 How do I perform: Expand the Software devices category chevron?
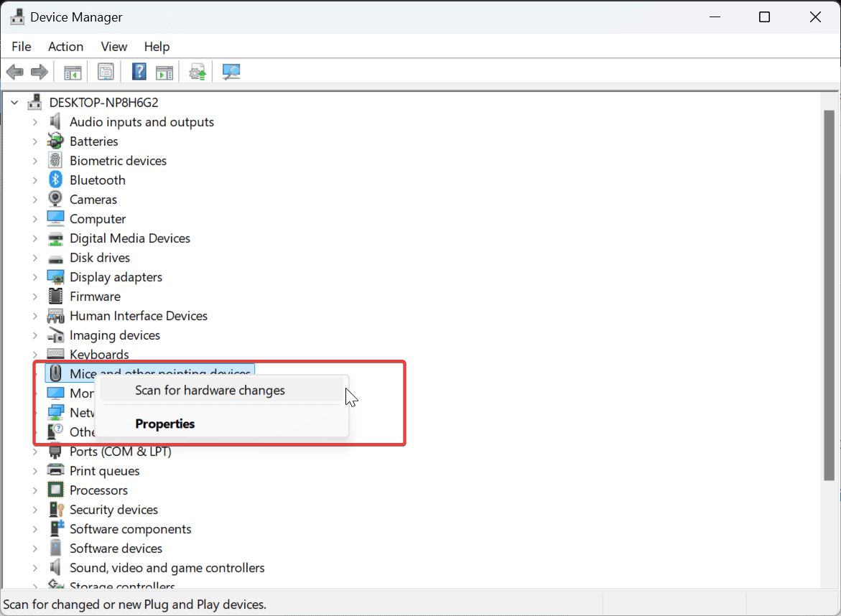pos(35,549)
